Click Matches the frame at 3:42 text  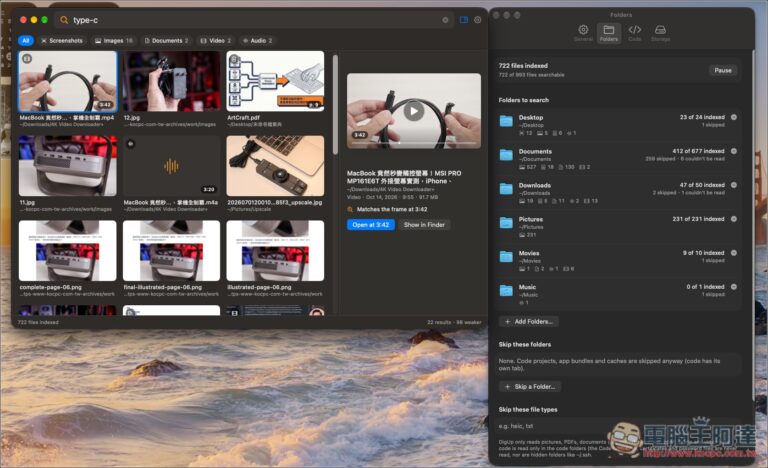pyautogui.click(x=392, y=209)
